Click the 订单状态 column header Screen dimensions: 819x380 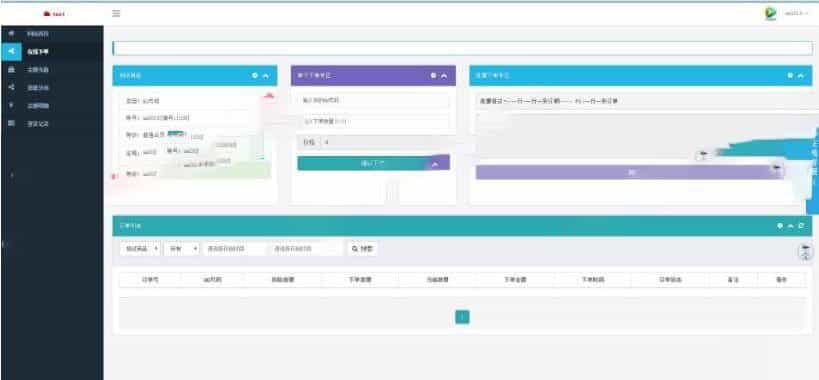coord(670,280)
